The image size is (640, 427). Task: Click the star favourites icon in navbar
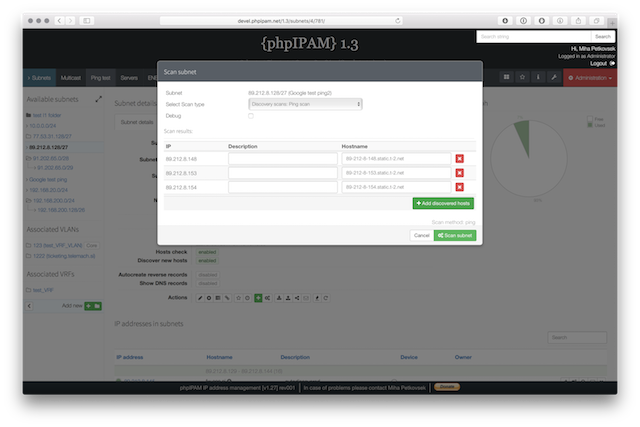(522, 76)
